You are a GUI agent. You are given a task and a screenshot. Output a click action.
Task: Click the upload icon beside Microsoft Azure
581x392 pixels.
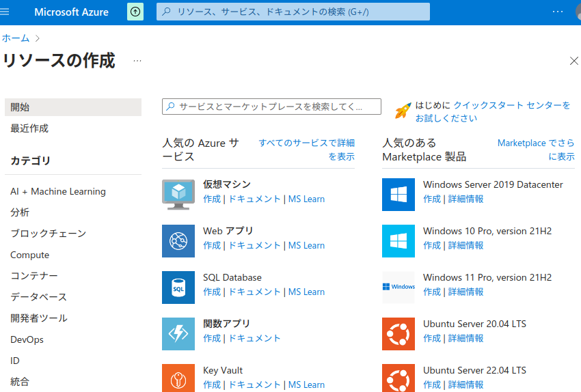point(135,12)
